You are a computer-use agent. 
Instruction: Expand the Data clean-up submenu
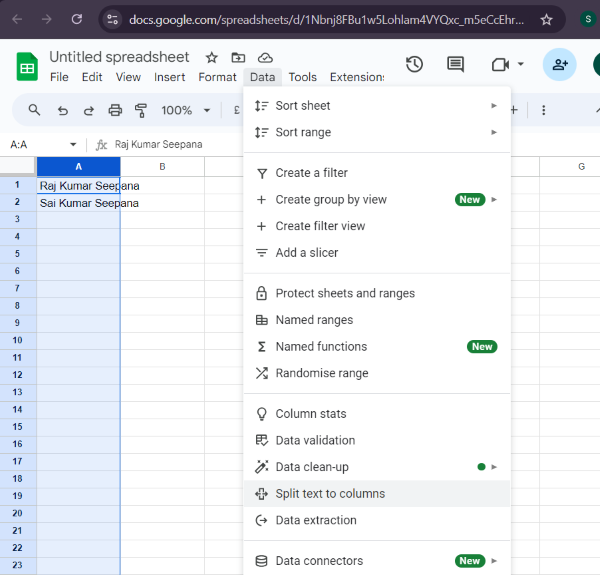[x=494, y=467]
